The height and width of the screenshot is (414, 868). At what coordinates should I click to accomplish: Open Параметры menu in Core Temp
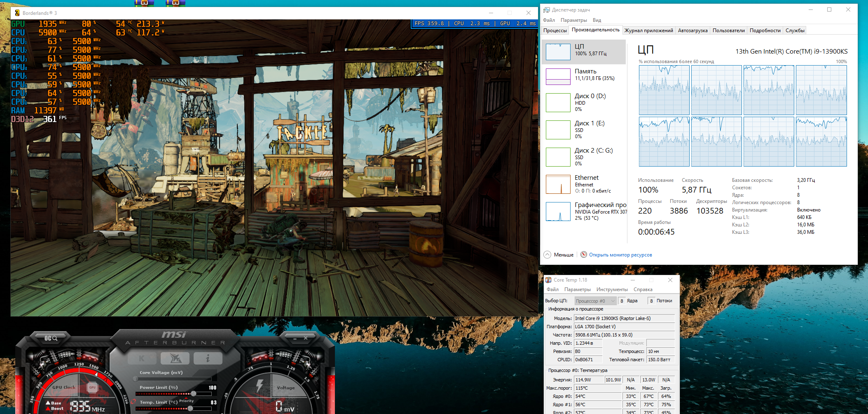[578, 289]
